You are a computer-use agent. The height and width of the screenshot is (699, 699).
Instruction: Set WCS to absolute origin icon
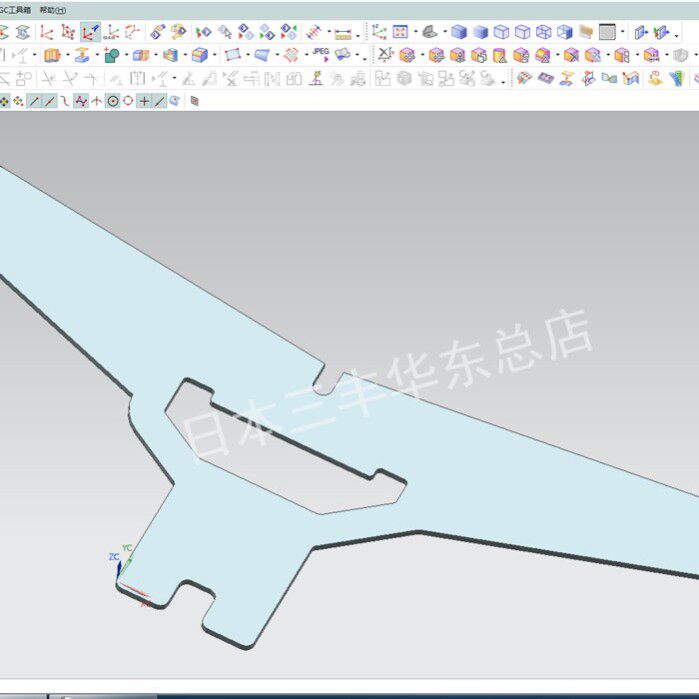111,32
